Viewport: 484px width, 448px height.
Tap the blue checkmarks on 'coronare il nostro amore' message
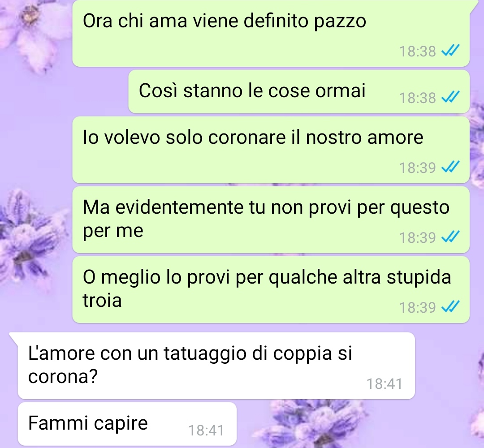[450, 167]
